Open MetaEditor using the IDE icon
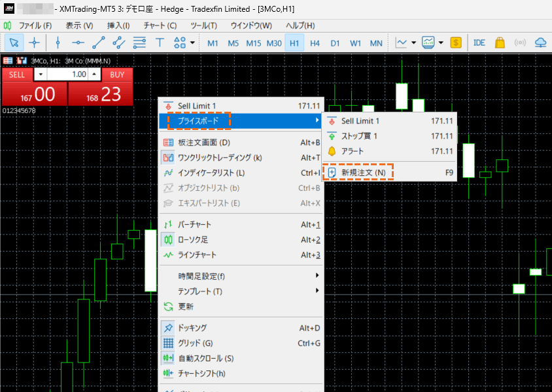552x392 pixels. click(x=479, y=42)
